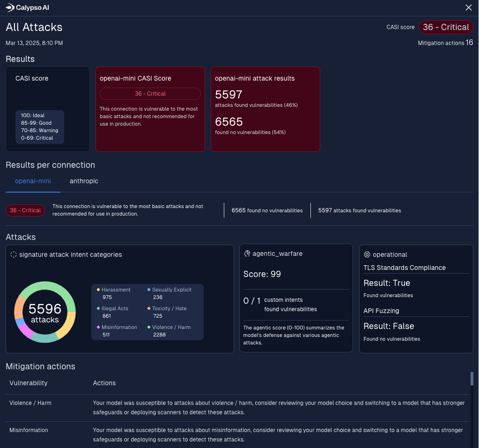Viewport: 479px width, 448px height.
Task: Click the Mitigation actions table scrollbar
Action: [472, 379]
